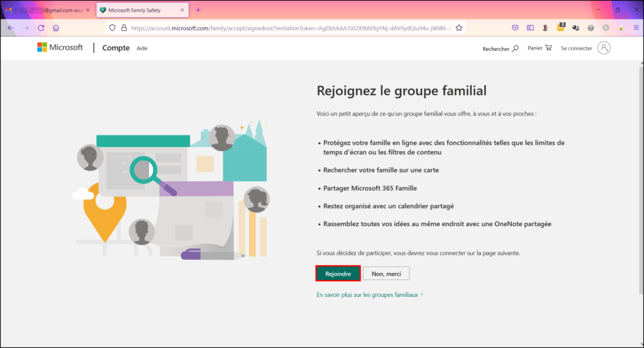Click the Rejoindre button

click(338, 274)
